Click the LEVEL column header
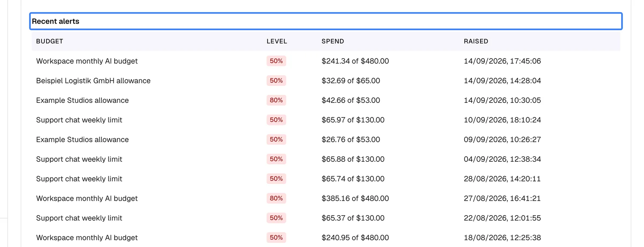 (277, 41)
